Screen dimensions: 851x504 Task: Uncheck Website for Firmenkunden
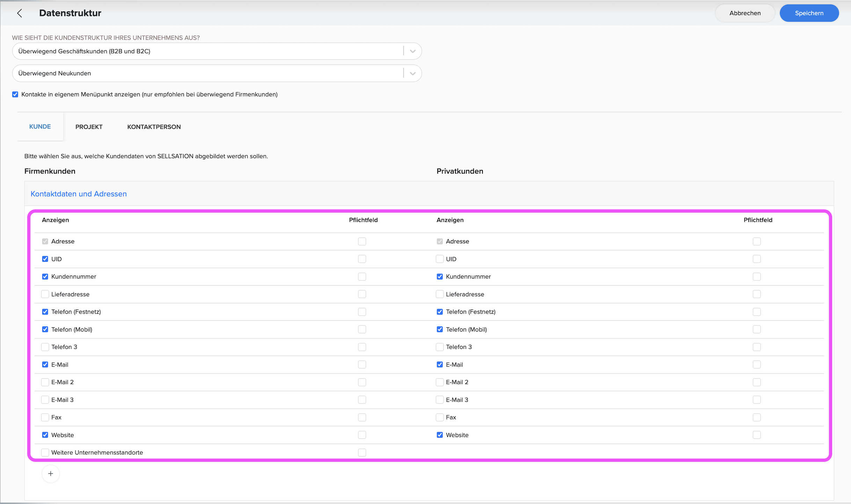coord(45,435)
